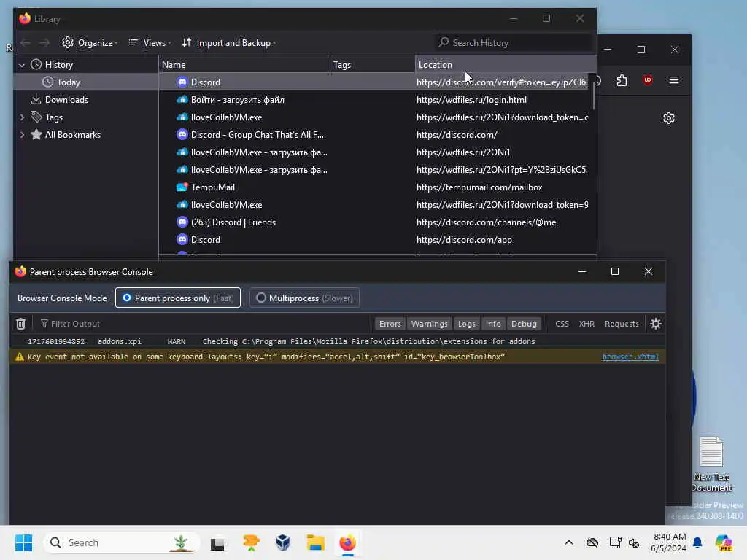Screen dimensions: 747x560
Task: Click the uBlock Origin toolbar icon
Action: point(648,80)
